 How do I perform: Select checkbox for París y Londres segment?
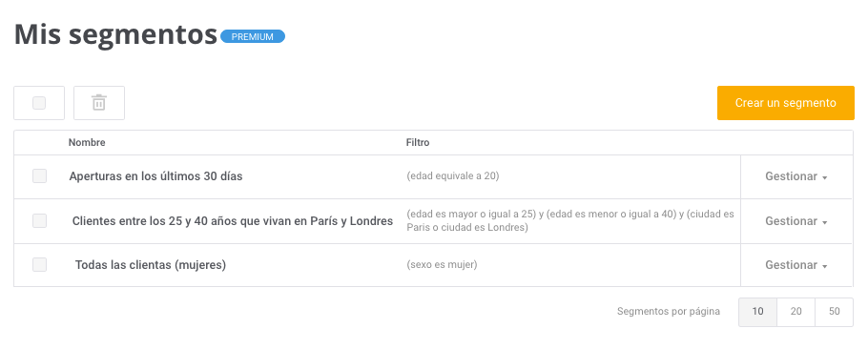[x=39, y=221]
